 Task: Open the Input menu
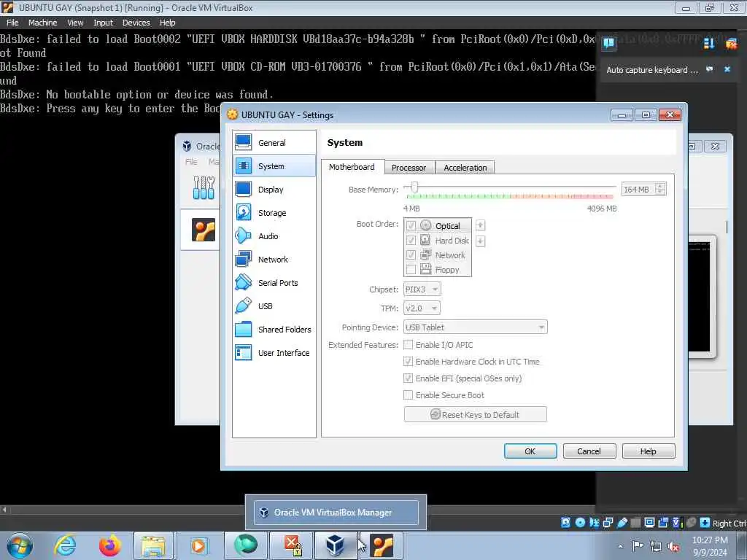tap(103, 23)
